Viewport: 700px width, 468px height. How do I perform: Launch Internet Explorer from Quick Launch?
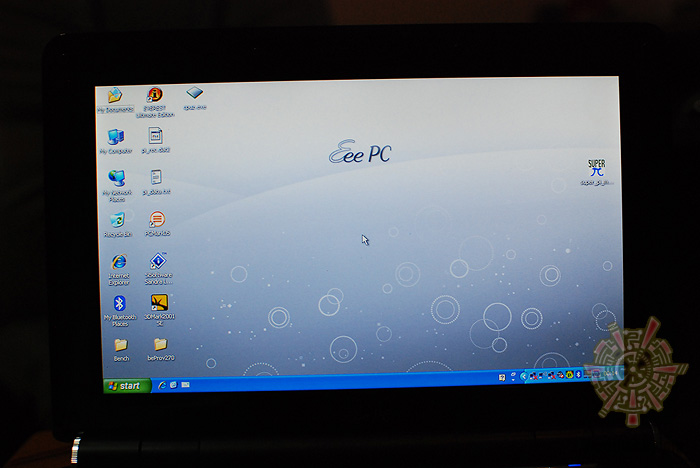162,385
